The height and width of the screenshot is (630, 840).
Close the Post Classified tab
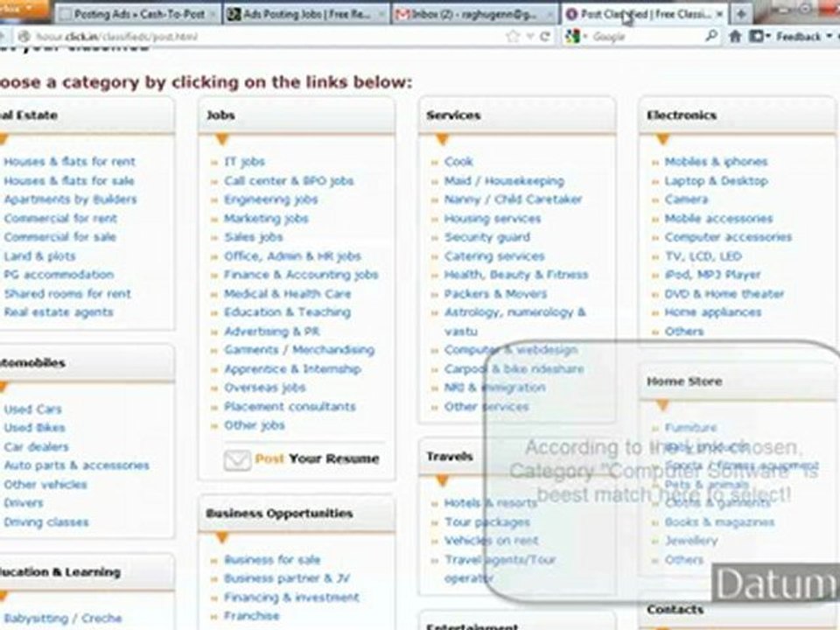pyautogui.click(x=719, y=15)
